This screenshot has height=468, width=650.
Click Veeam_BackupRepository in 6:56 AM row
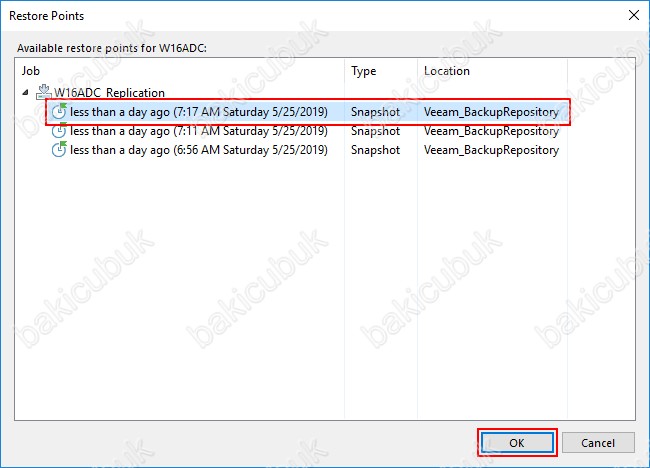point(491,150)
